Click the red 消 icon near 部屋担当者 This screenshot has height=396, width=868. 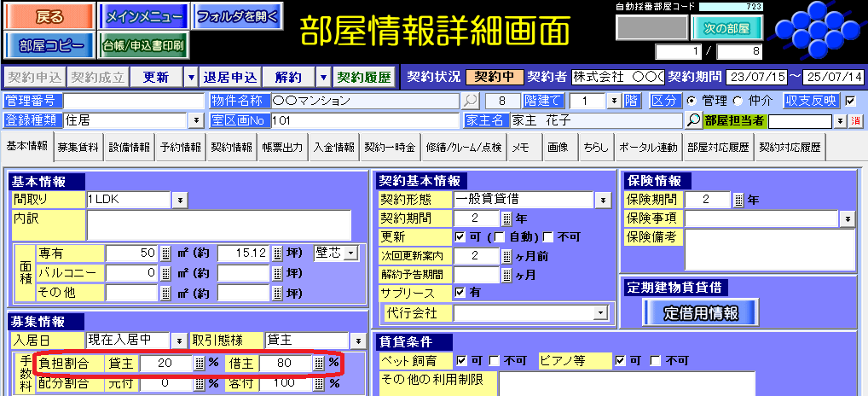[x=855, y=120]
